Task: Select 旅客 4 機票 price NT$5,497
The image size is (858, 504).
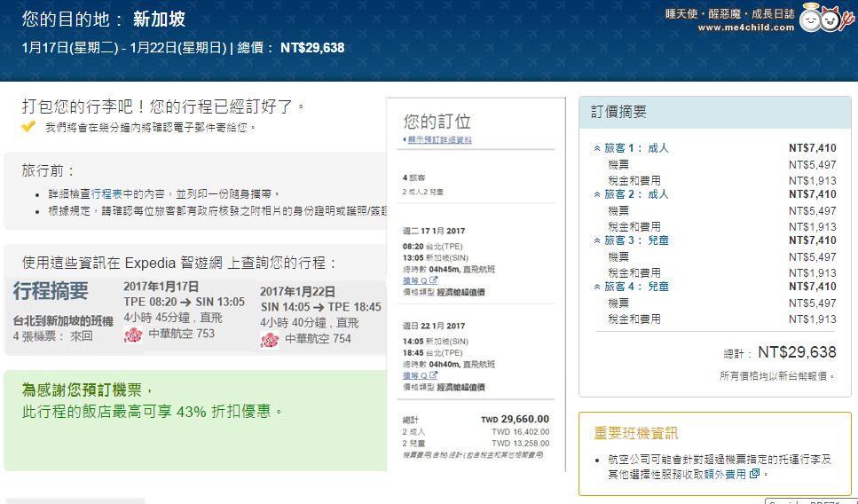Action: pos(813,303)
